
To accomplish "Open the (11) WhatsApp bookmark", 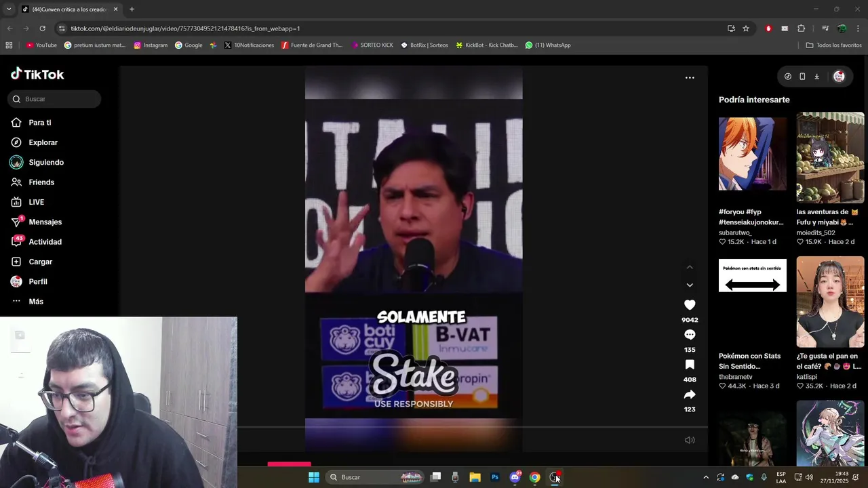I will click(x=548, y=45).
